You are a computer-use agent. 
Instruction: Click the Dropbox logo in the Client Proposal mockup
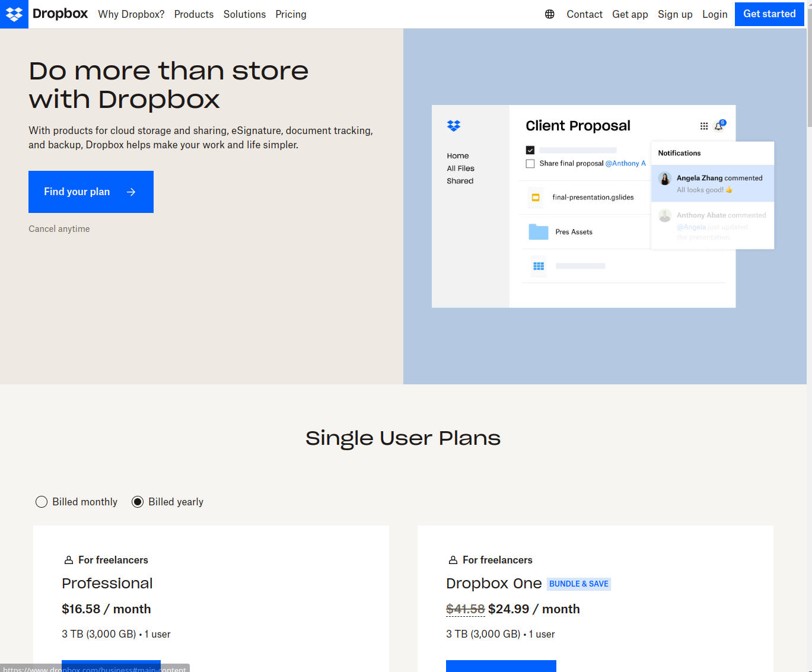[454, 126]
